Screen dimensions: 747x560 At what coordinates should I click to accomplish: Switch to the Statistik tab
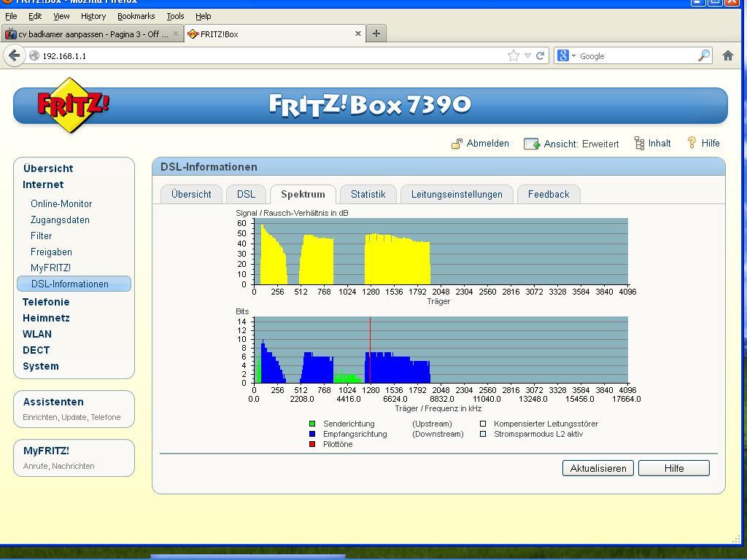point(368,194)
